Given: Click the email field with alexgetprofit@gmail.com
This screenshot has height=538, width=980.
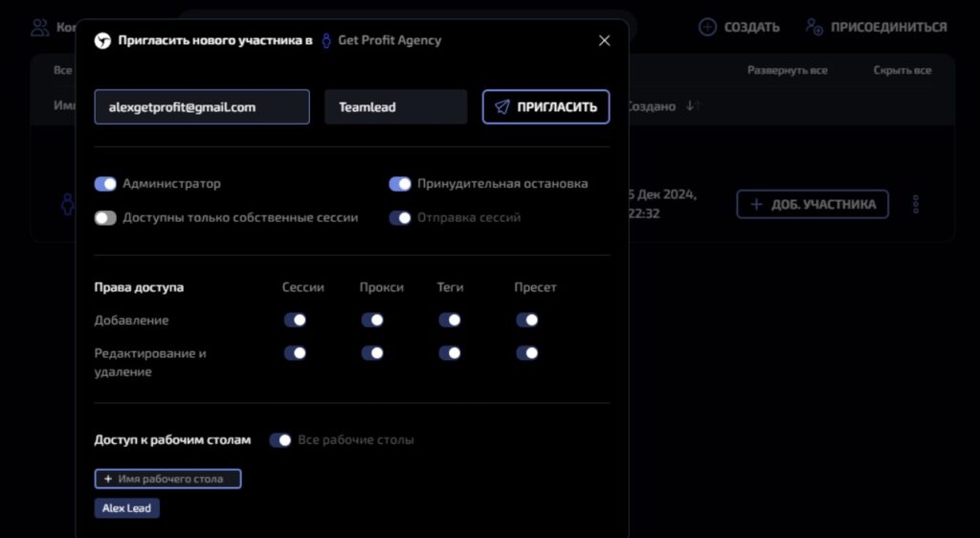Looking at the screenshot, I should [x=202, y=107].
